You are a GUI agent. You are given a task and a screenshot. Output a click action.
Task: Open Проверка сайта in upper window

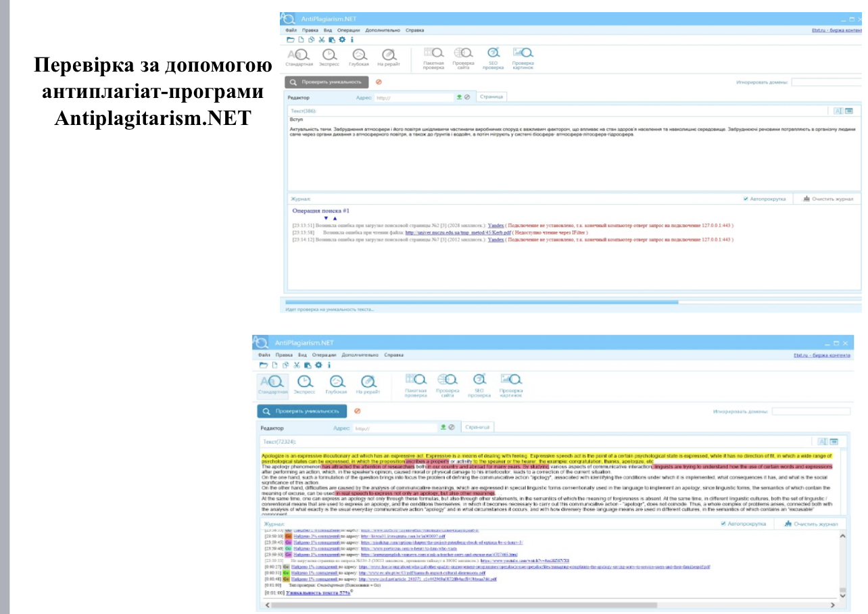463,59
